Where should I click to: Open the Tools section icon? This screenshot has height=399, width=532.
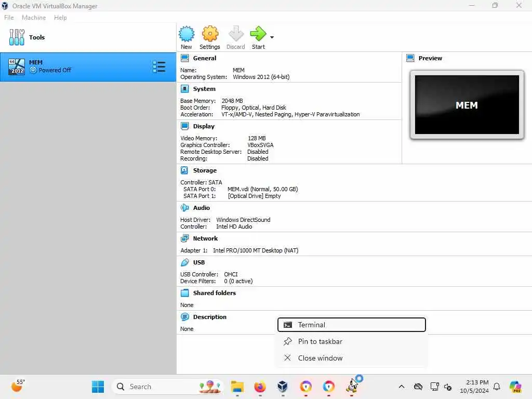(17, 37)
